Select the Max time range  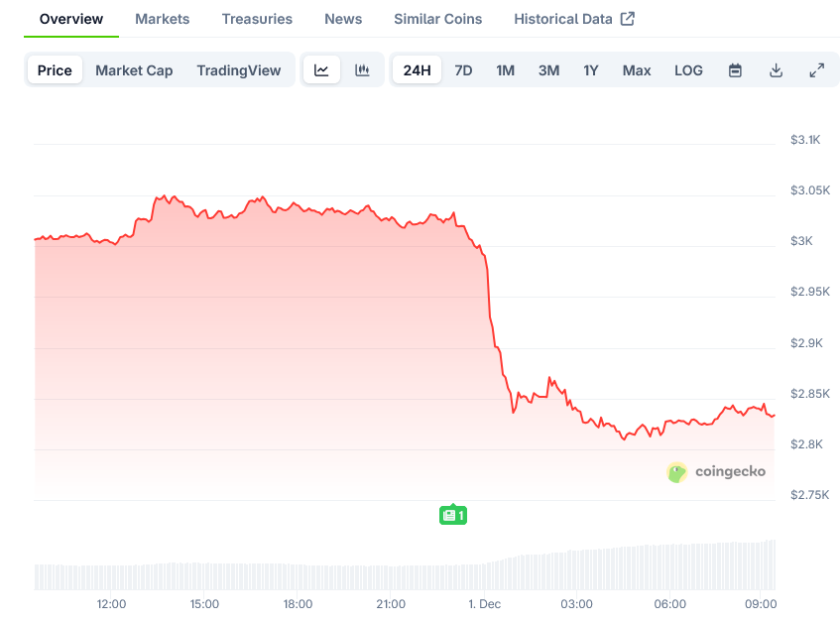(x=636, y=69)
